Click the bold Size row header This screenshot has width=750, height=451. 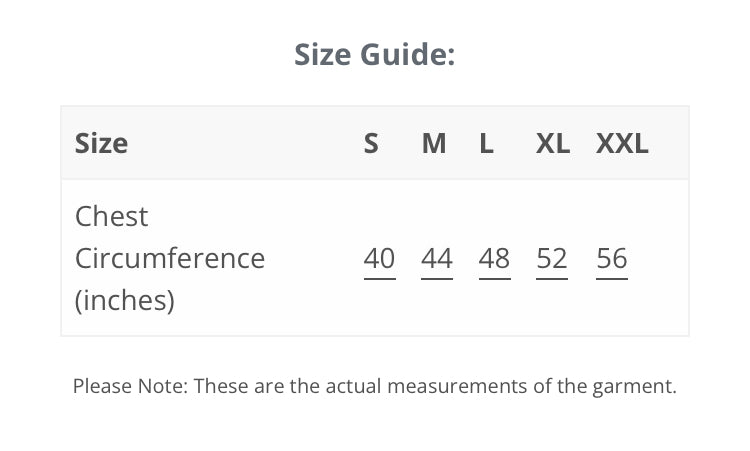point(101,143)
